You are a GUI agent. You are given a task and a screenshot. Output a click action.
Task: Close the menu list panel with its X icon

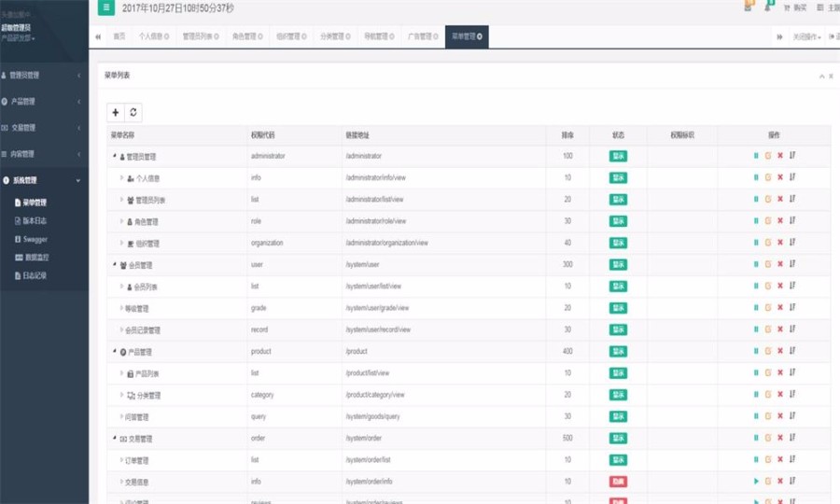[x=831, y=76]
